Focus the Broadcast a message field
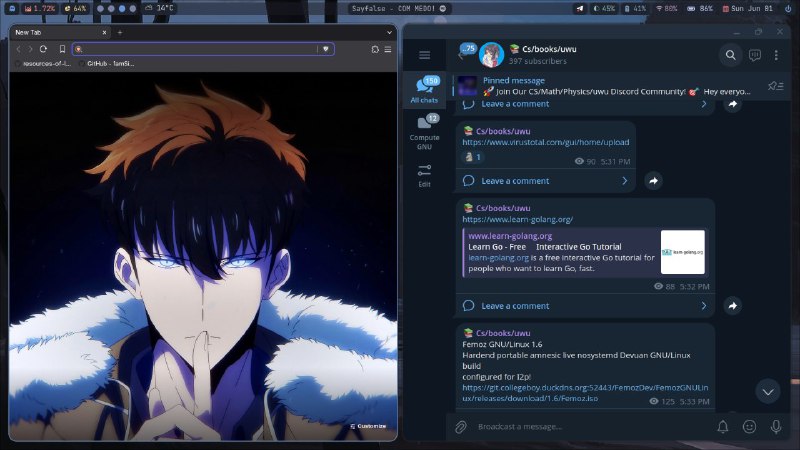Viewport: 800px width, 450px height. pyautogui.click(x=592, y=427)
